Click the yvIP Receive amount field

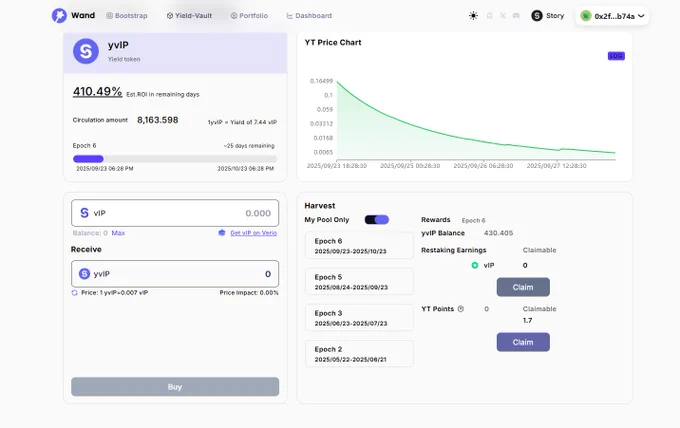tap(175, 274)
